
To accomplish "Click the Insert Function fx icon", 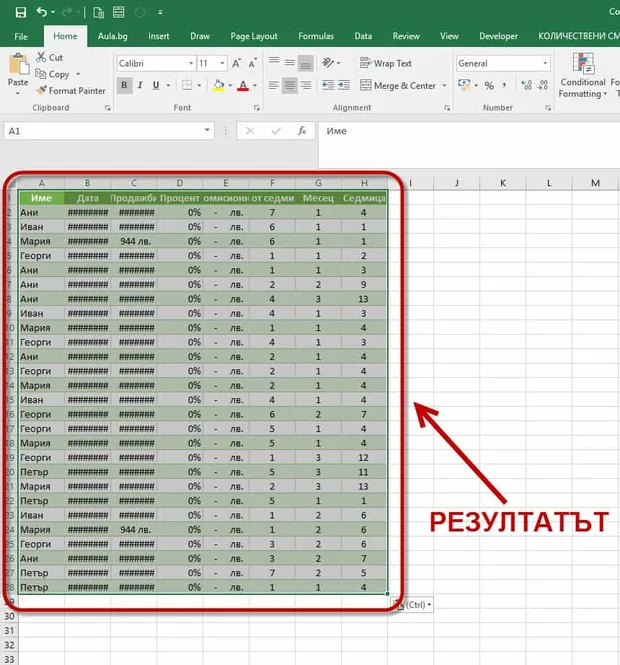I will tap(302, 131).
